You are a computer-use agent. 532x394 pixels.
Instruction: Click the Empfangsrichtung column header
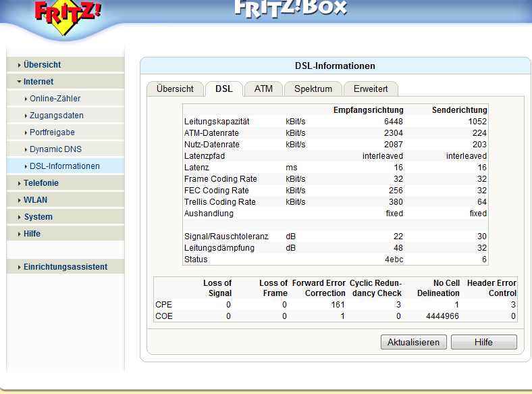[369, 110]
